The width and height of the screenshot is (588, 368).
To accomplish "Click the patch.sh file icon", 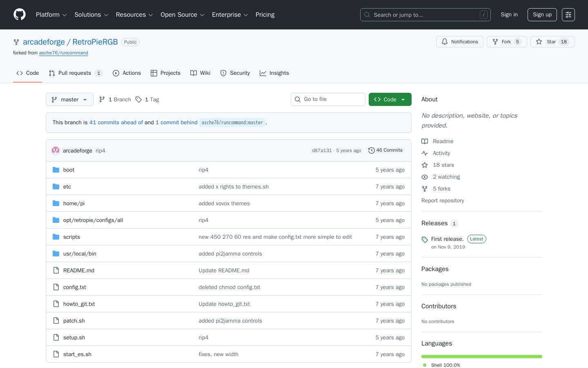I will click(x=56, y=321).
